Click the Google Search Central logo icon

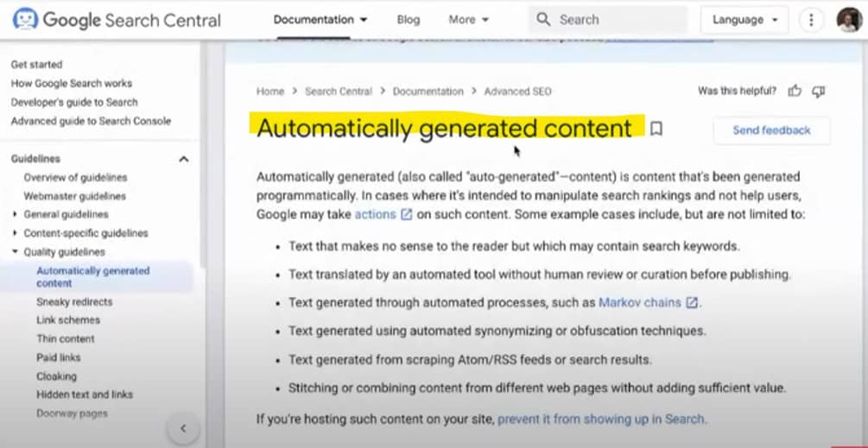[25, 19]
